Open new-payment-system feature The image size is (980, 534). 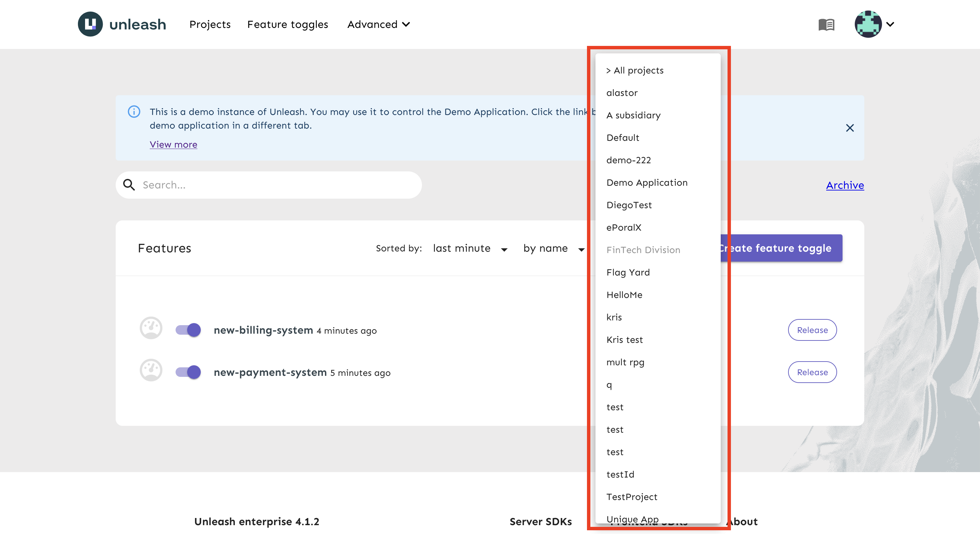point(270,372)
